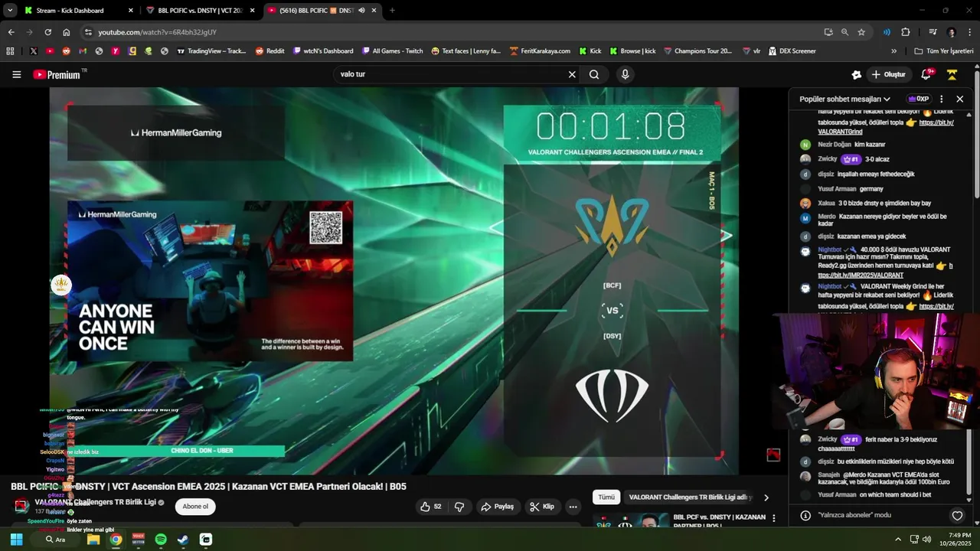Click the magnifier search button
Screen dimensions: 980x551
[x=594, y=74]
